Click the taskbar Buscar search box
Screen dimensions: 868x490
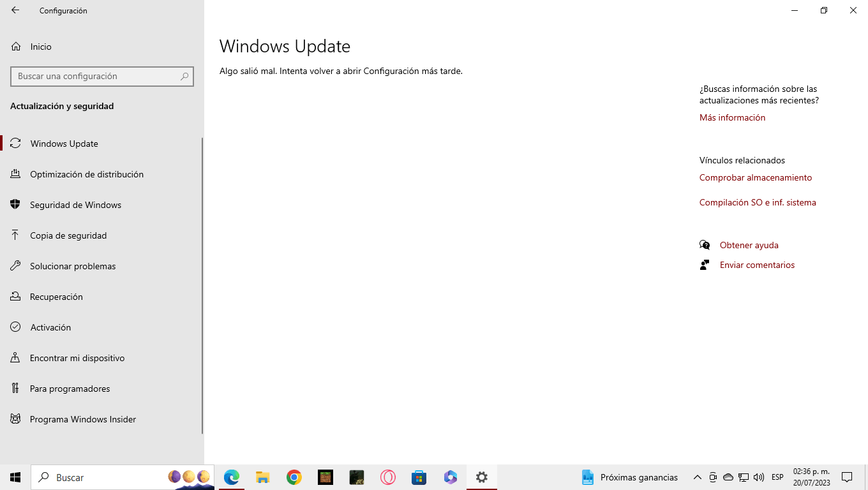123,477
